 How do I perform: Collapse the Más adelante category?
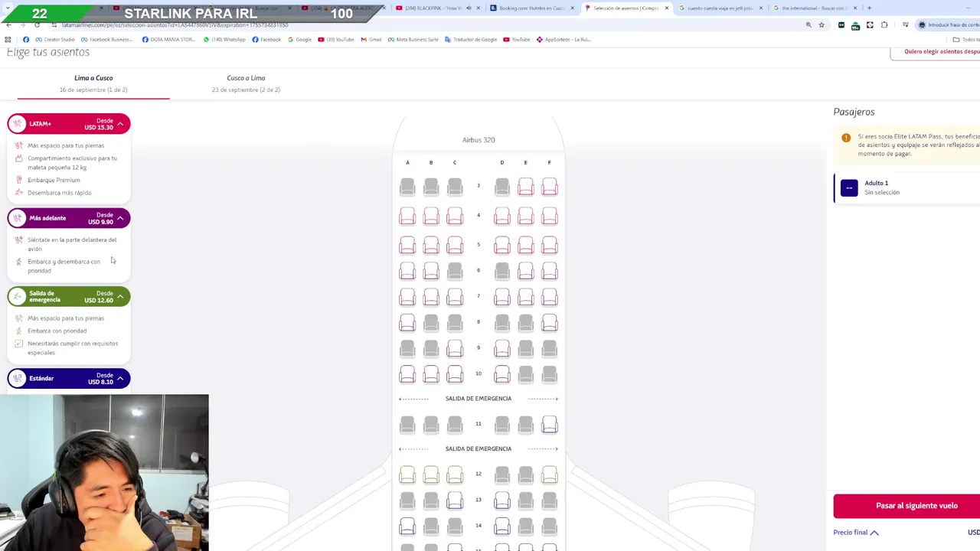120,218
